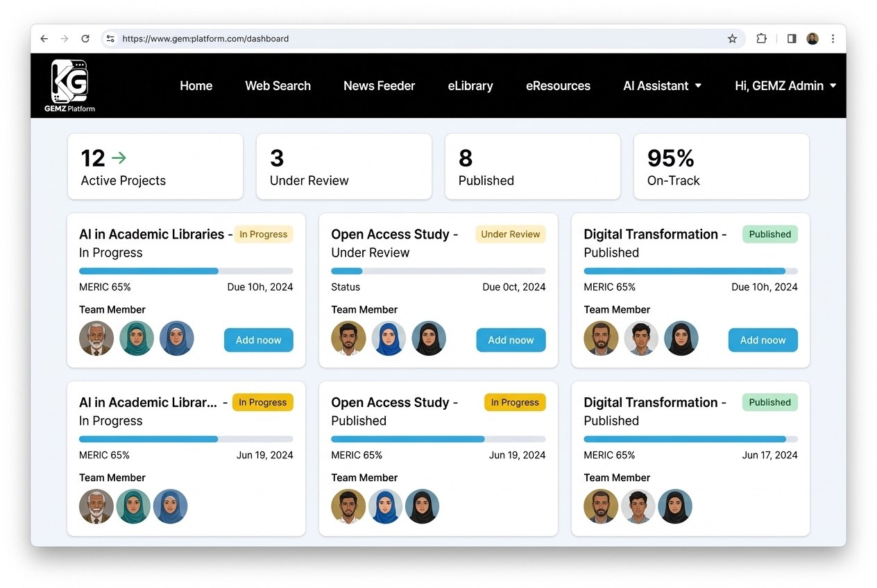Go to Web Search

(x=278, y=86)
